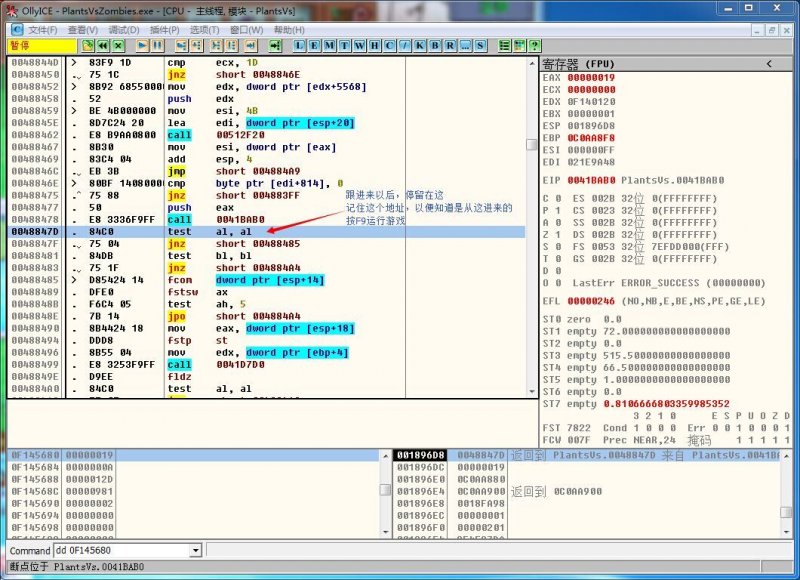800x580 pixels.
Task: Minimize the inner CPU child window
Action: (x=757, y=31)
